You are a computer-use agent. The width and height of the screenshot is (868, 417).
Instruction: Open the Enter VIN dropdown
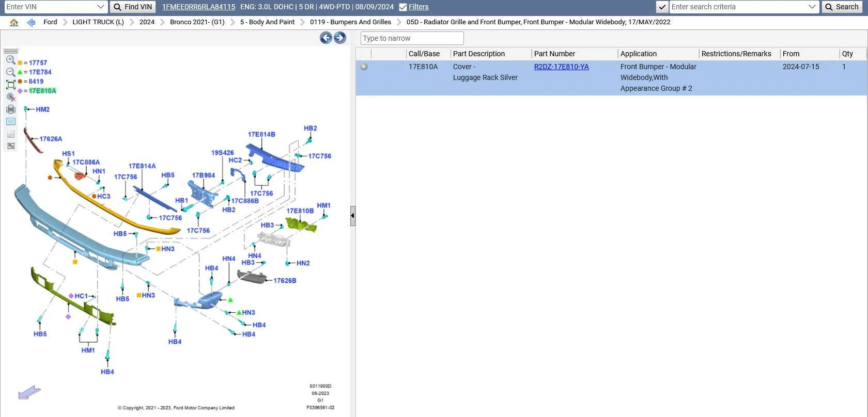tap(100, 7)
